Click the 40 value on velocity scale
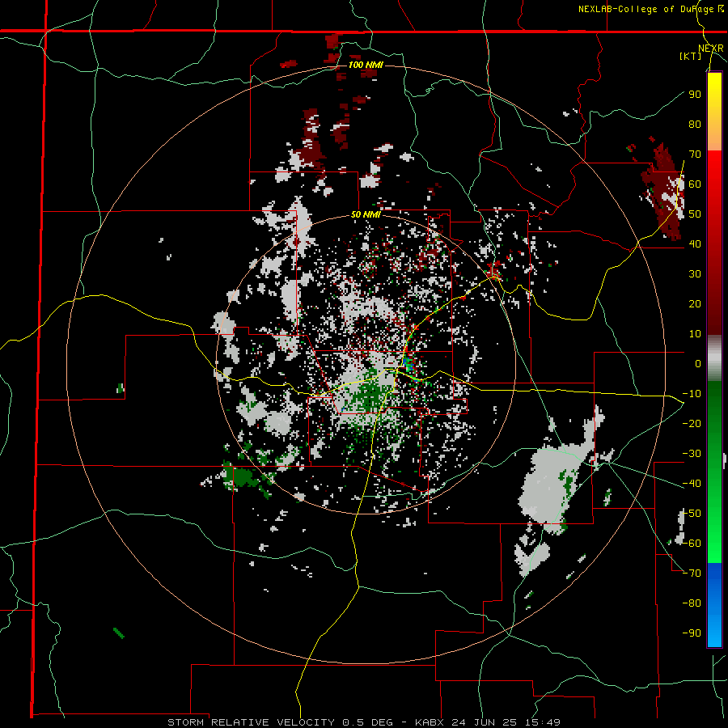 695,243
